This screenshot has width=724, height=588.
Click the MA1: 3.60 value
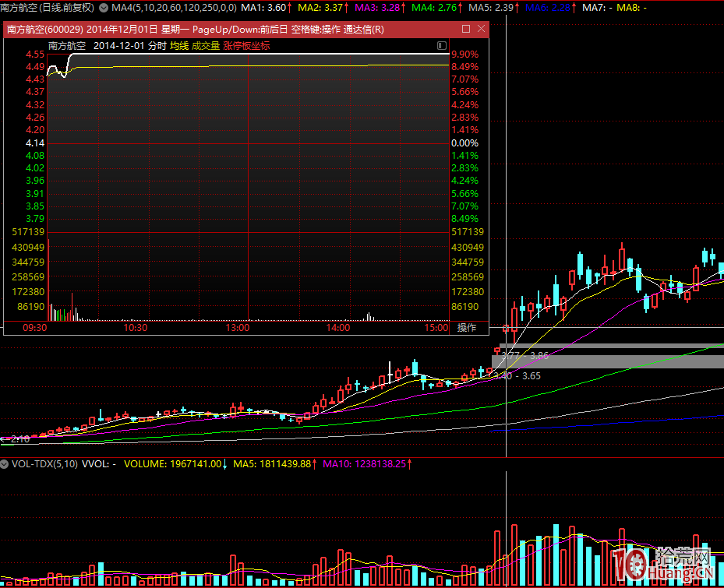[263, 8]
